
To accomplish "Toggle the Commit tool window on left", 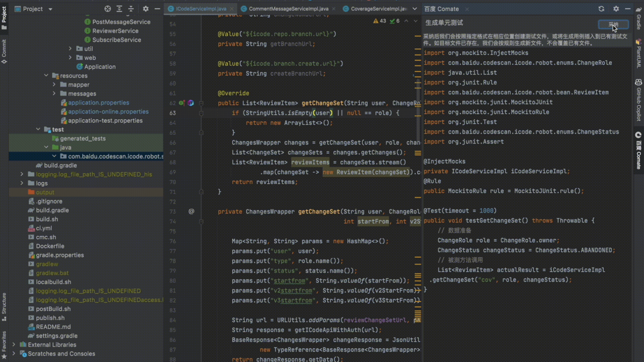I will pyautogui.click(x=4, y=52).
